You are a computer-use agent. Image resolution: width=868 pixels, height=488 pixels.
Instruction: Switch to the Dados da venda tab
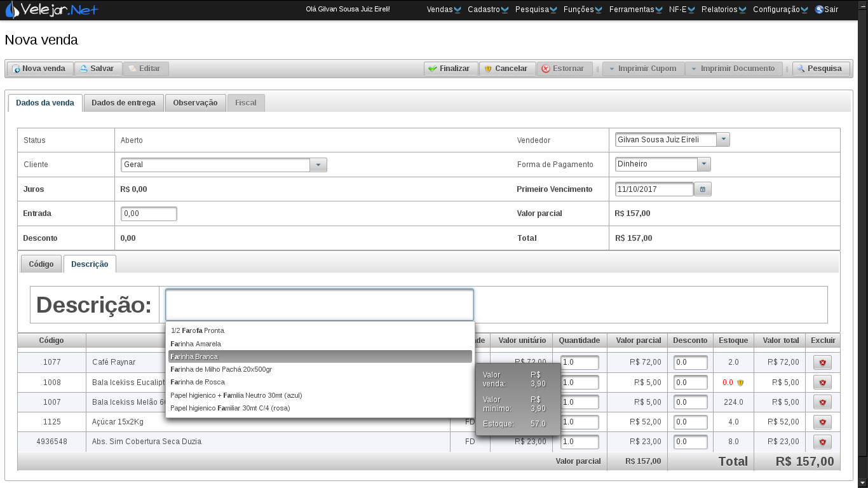coord(45,103)
